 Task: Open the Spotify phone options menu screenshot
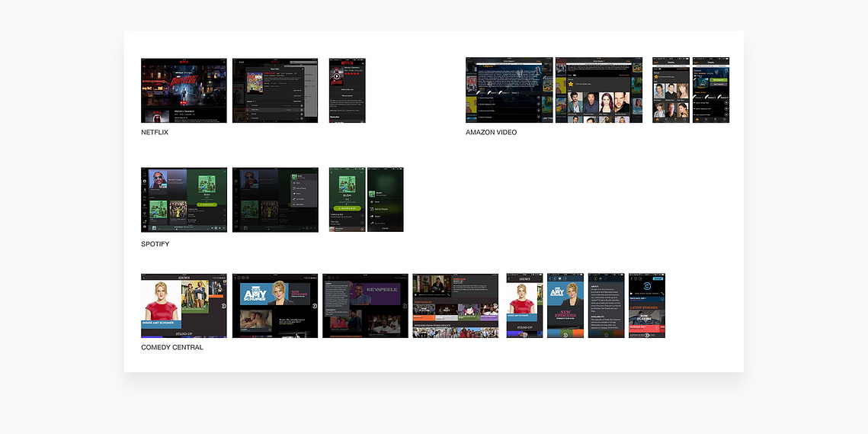(386, 200)
